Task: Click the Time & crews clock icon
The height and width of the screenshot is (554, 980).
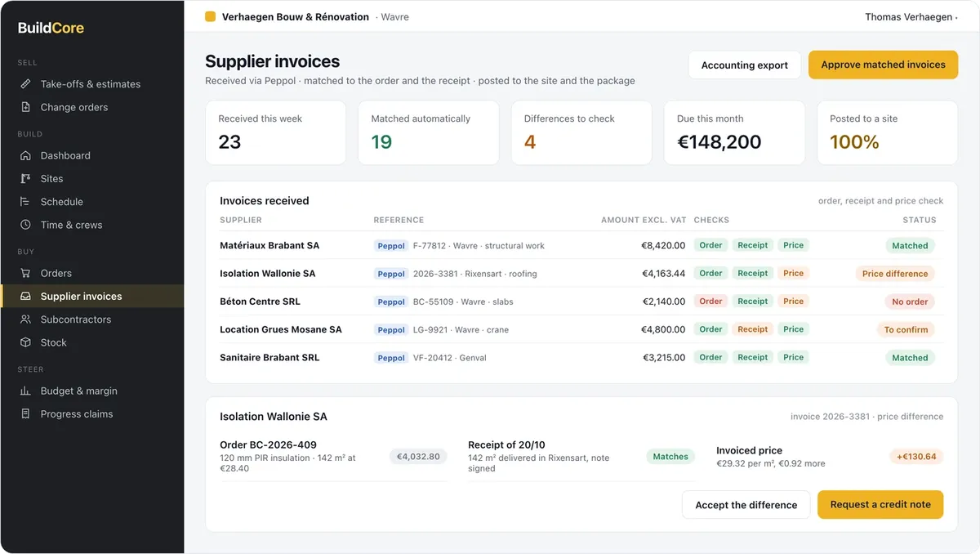Action: pyautogui.click(x=25, y=225)
